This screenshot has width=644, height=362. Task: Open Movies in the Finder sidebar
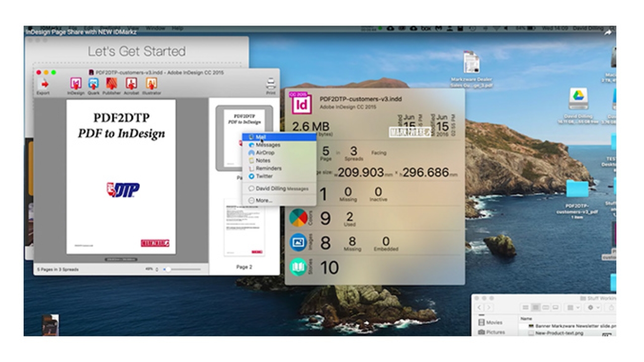(x=490, y=322)
